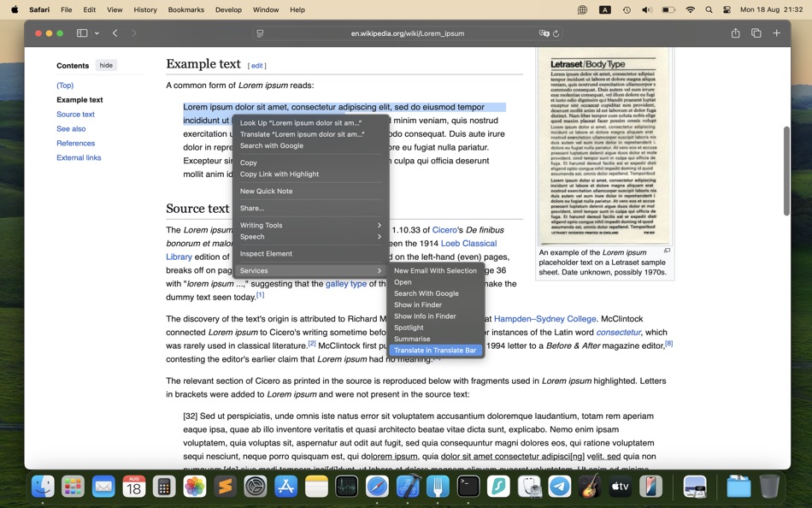
Task: Hide the Contents sidebar
Action: click(x=106, y=65)
